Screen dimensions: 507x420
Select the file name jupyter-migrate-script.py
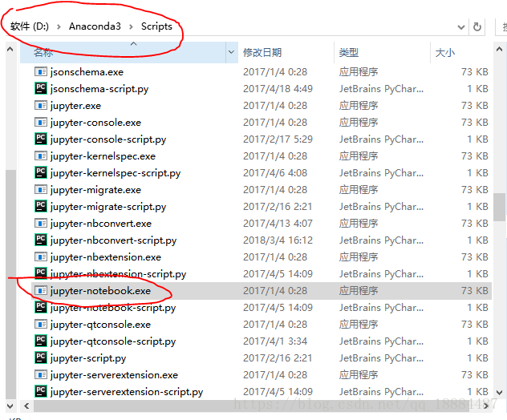108,207
